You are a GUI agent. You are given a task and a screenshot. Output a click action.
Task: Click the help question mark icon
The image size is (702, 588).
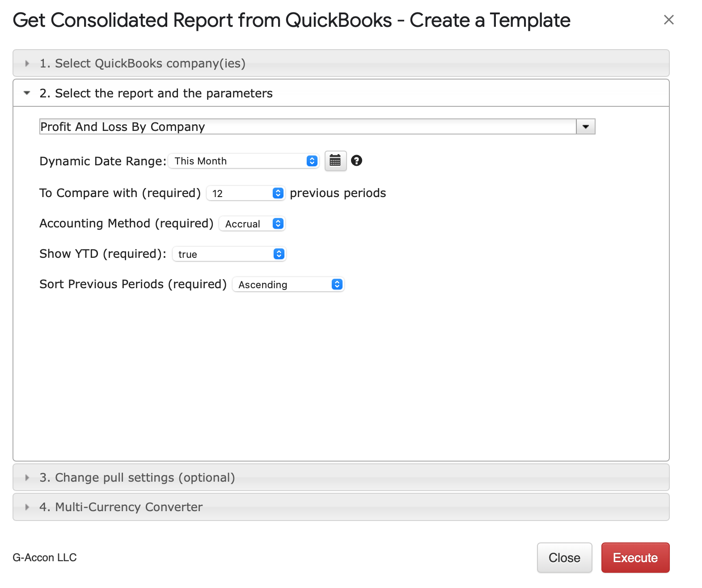pos(356,160)
